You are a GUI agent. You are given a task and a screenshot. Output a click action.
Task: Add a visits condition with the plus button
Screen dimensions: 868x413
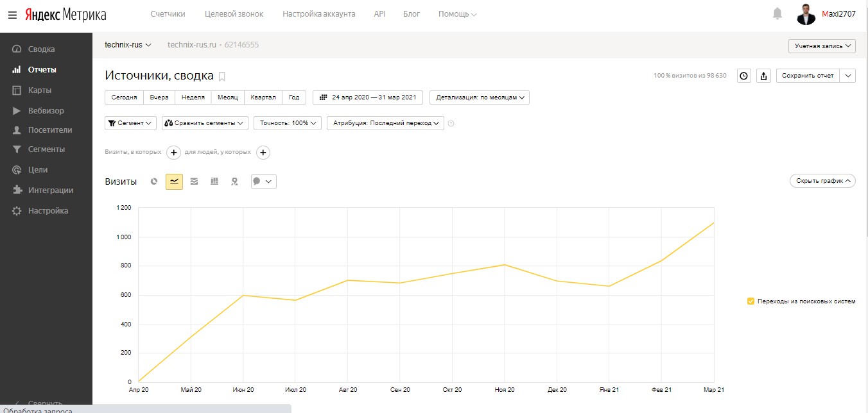click(x=173, y=153)
